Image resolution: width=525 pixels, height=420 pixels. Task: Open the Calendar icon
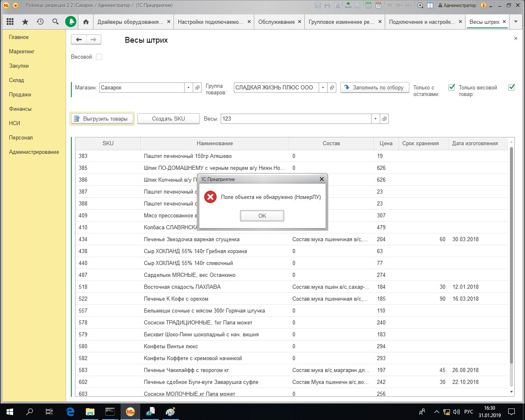tap(378, 5)
